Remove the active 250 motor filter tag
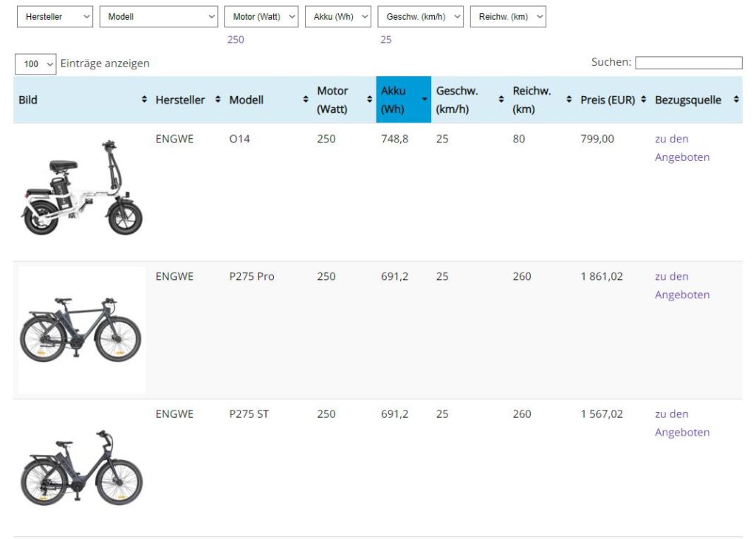This screenshot has height=539, width=756. point(236,40)
